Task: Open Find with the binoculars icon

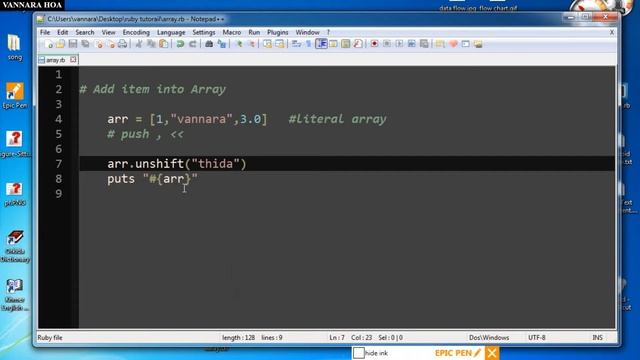Action: pyautogui.click(x=209, y=44)
